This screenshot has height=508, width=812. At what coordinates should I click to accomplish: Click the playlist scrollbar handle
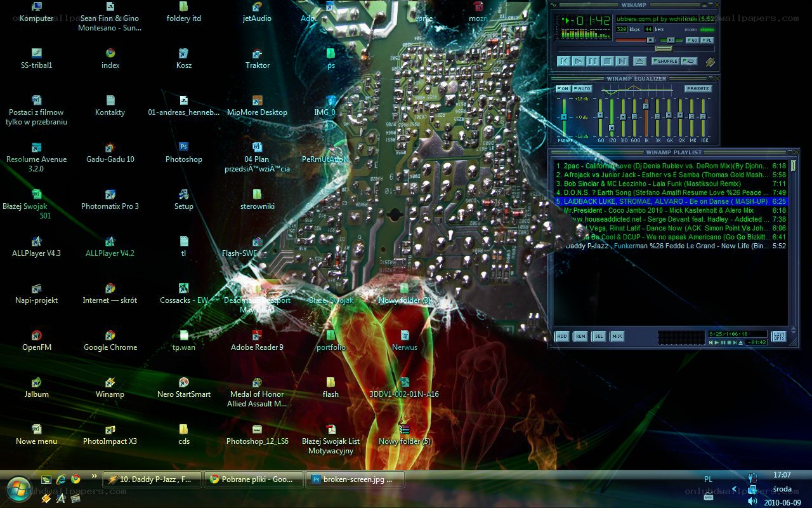[x=793, y=166]
